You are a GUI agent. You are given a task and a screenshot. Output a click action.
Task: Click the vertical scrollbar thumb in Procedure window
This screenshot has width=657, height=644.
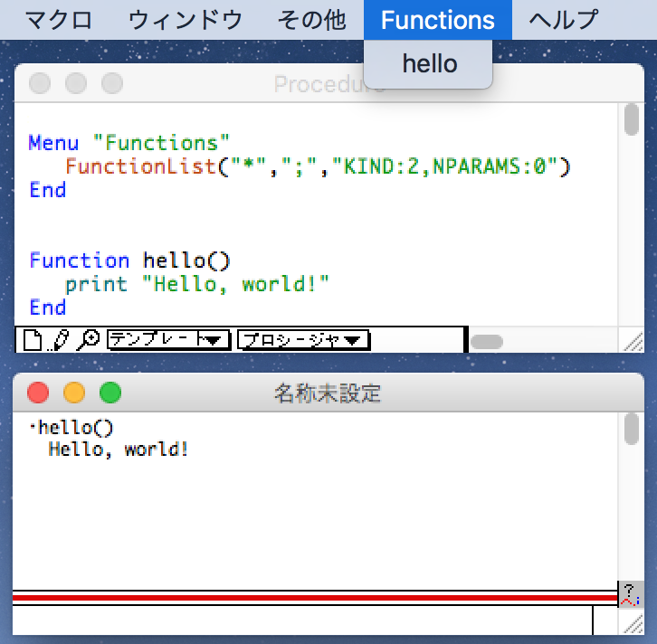pyautogui.click(x=631, y=119)
